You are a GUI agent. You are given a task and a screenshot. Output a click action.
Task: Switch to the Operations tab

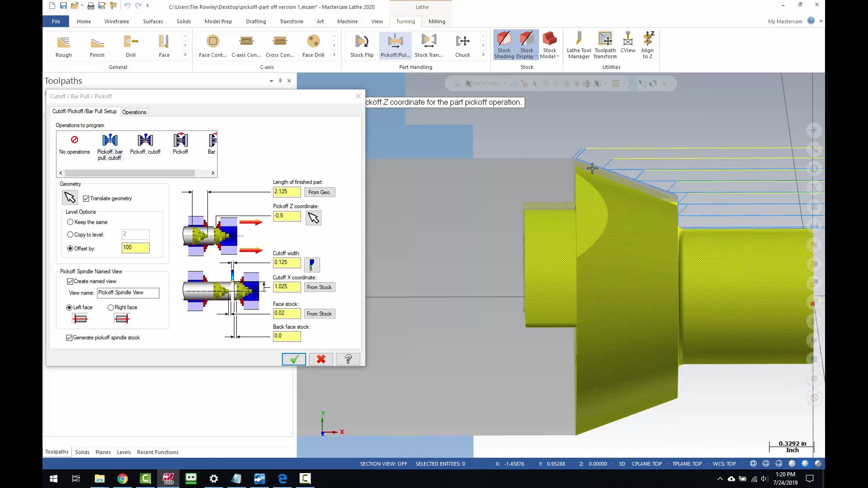(133, 112)
